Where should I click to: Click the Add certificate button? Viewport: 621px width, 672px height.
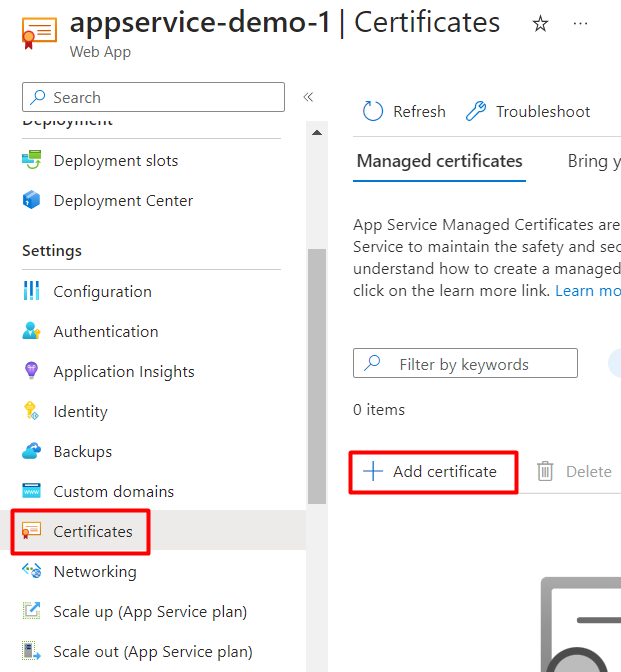(x=433, y=471)
